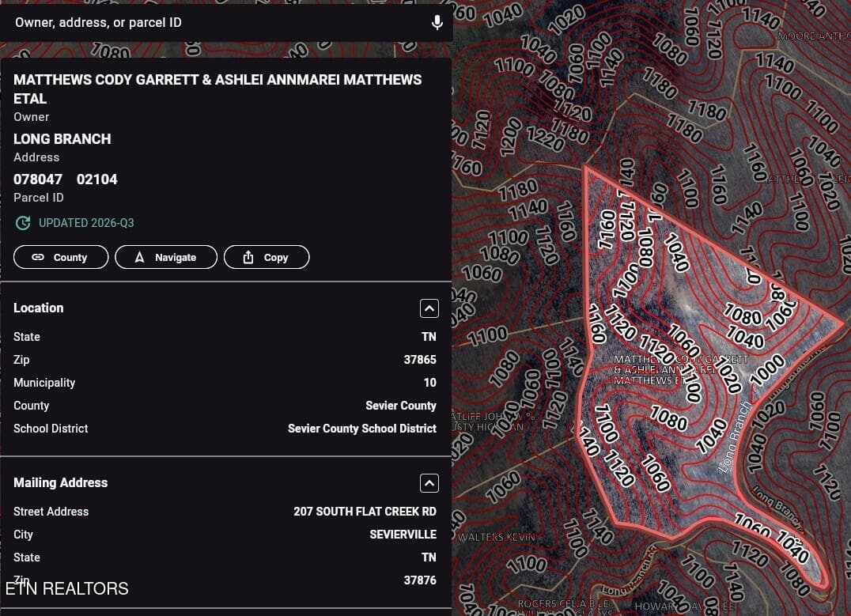Click the Location section heading

(39, 308)
